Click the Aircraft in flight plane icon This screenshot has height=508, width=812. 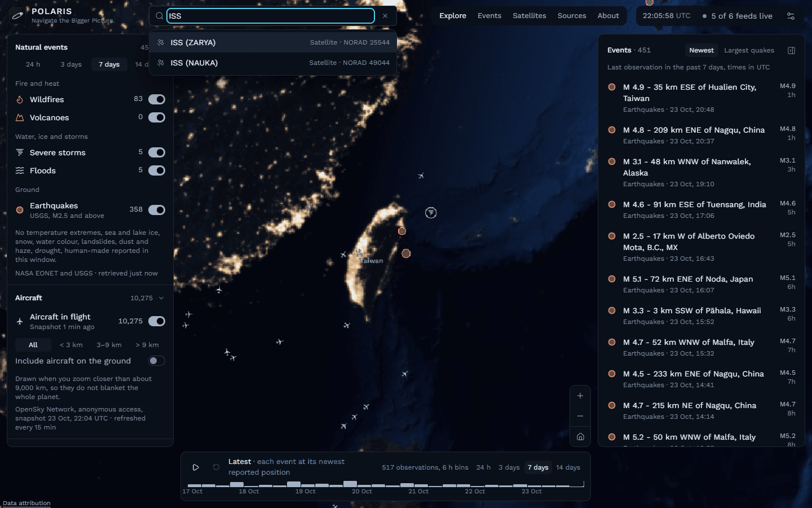[x=20, y=321]
